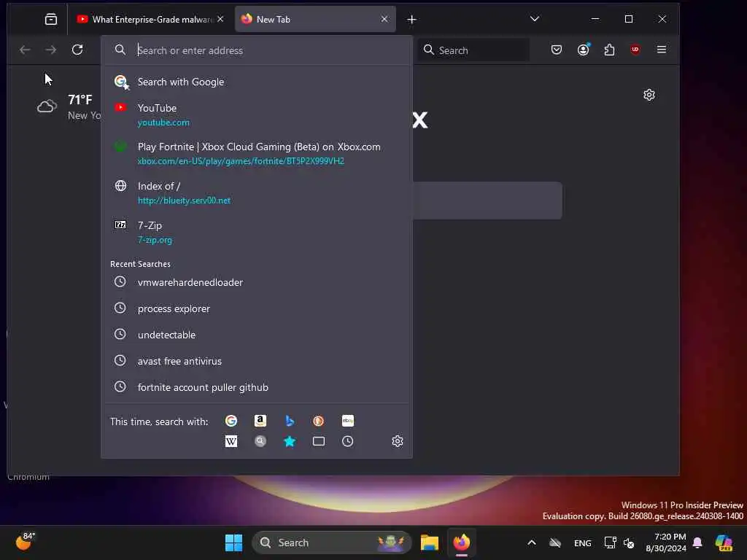Open the Play Fortnite Xbox Cloud Gaming suggestion
Image resolution: width=747 pixels, height=560 pixels.
coord(257,153)
